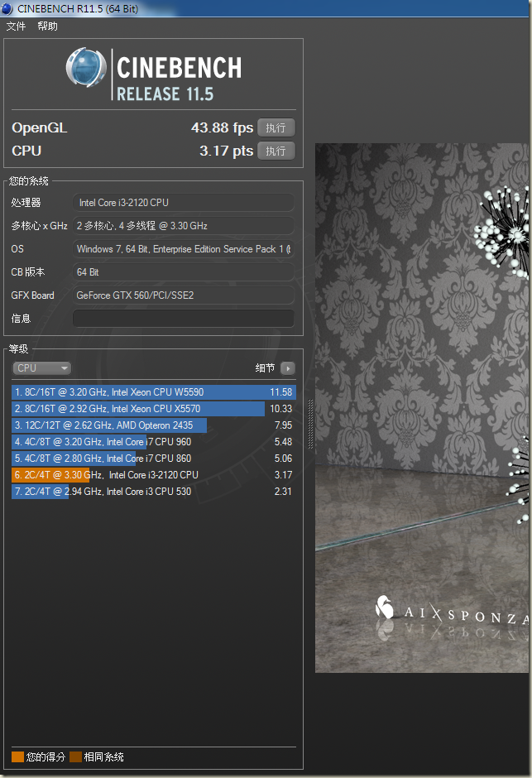Run the OpenGL test with 执行
This screenshot has height=778, width=532.
[x=276, y=127]
